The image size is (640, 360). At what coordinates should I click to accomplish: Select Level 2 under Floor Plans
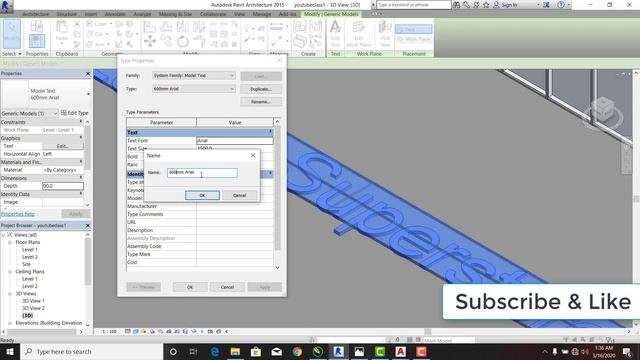tap(30, 257)
